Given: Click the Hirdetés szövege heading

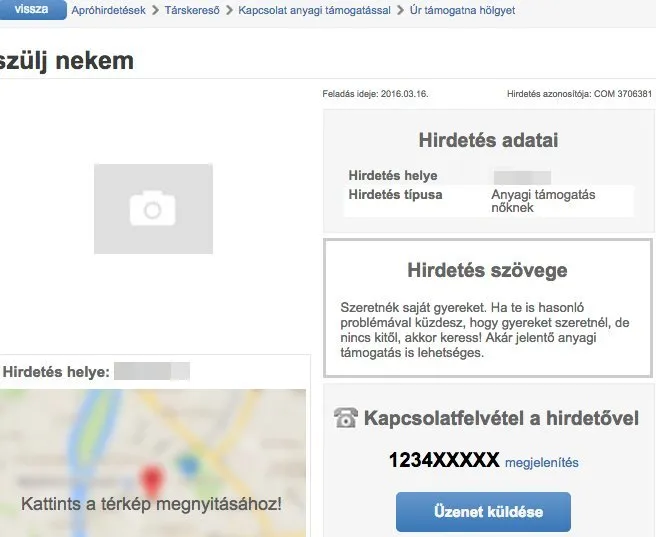Looking at the screenshot, I should click(x=487, y=270).
